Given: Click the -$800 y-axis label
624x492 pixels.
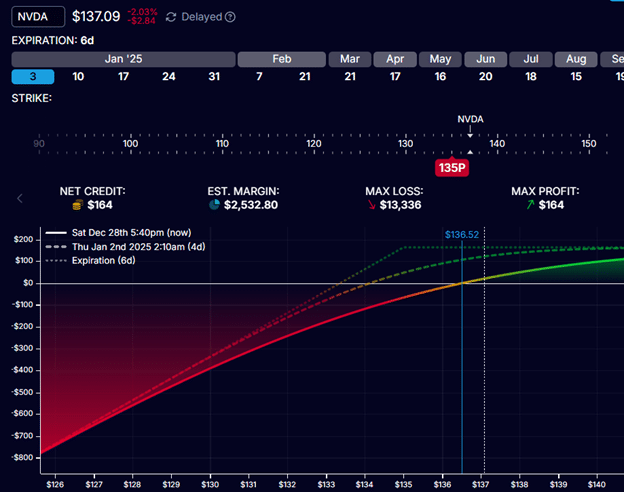Looking at the screenshot, I should point(23,457).
